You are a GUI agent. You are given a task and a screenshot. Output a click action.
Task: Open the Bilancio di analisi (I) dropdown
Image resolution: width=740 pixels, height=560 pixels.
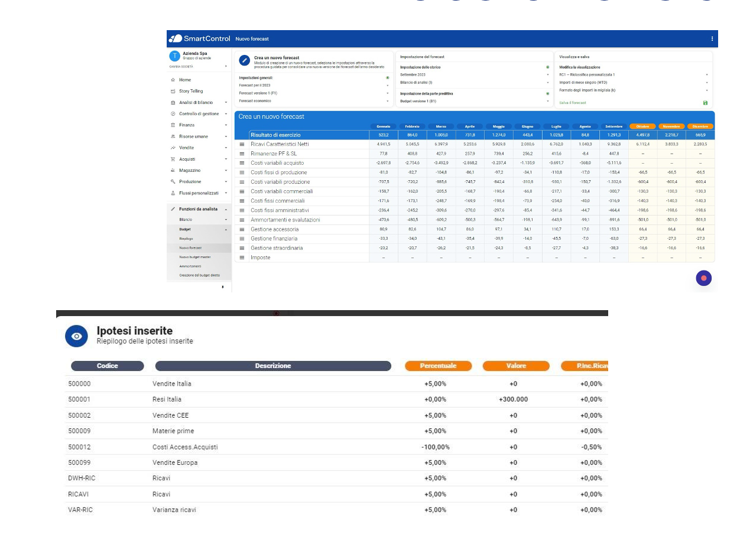[x=475, y=83]
